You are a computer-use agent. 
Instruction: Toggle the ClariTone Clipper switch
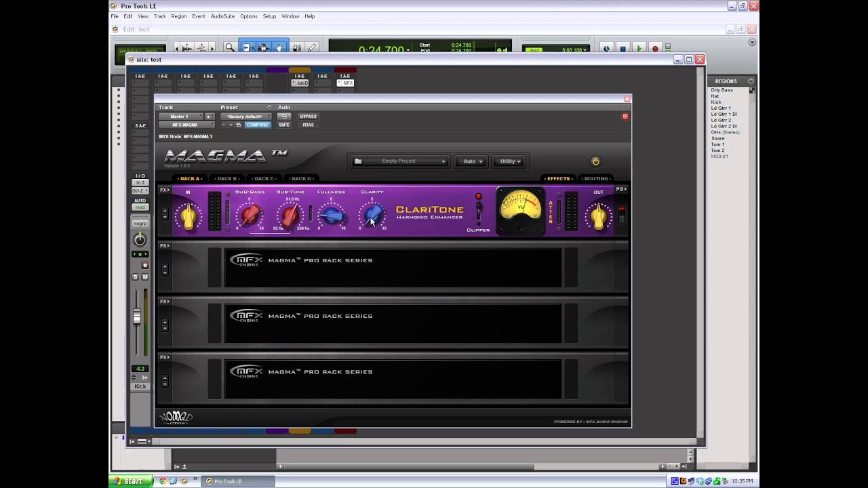tap(478, 212)
